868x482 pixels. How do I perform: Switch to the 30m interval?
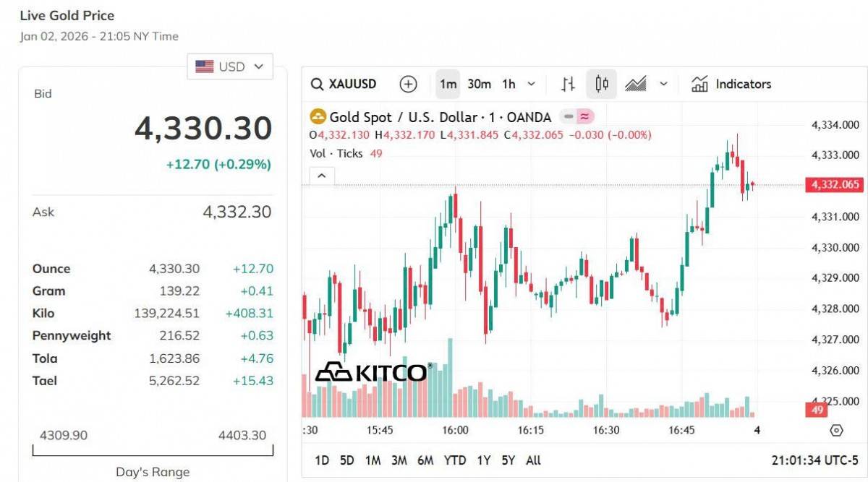click(x=479, y=85)
